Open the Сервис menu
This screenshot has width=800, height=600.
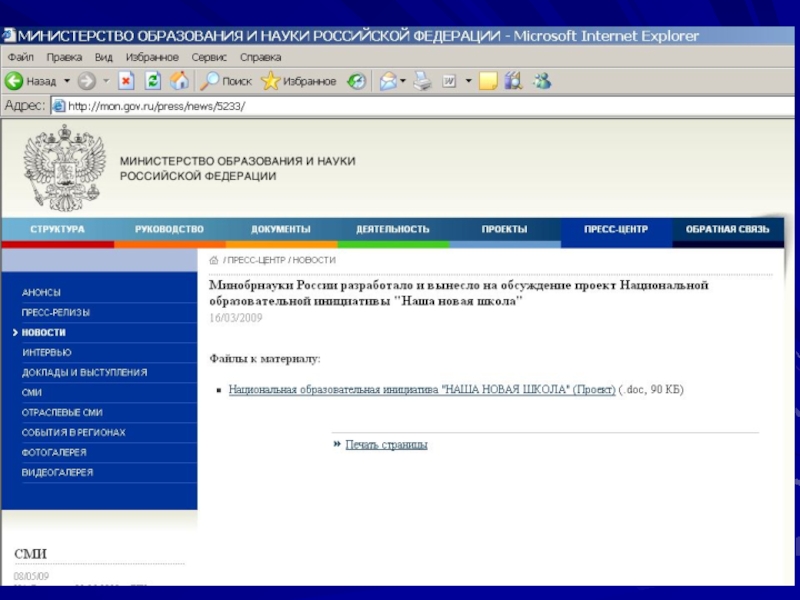pos(209,57)
